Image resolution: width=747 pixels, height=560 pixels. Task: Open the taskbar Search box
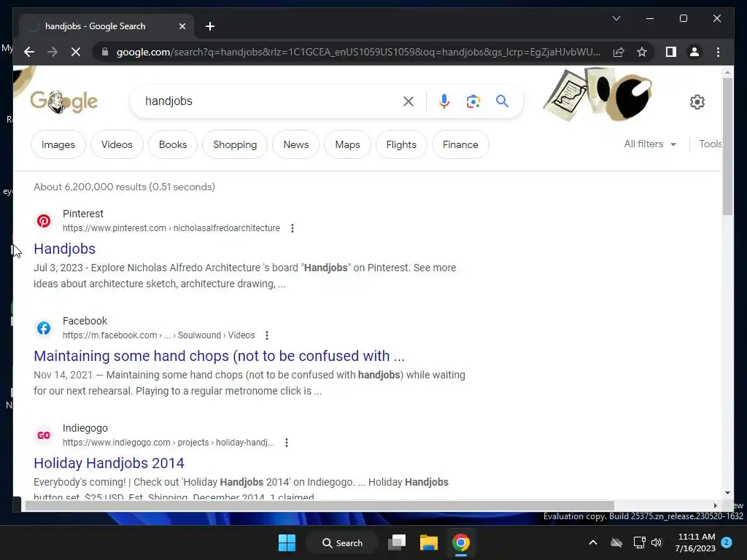coord(342,542)
